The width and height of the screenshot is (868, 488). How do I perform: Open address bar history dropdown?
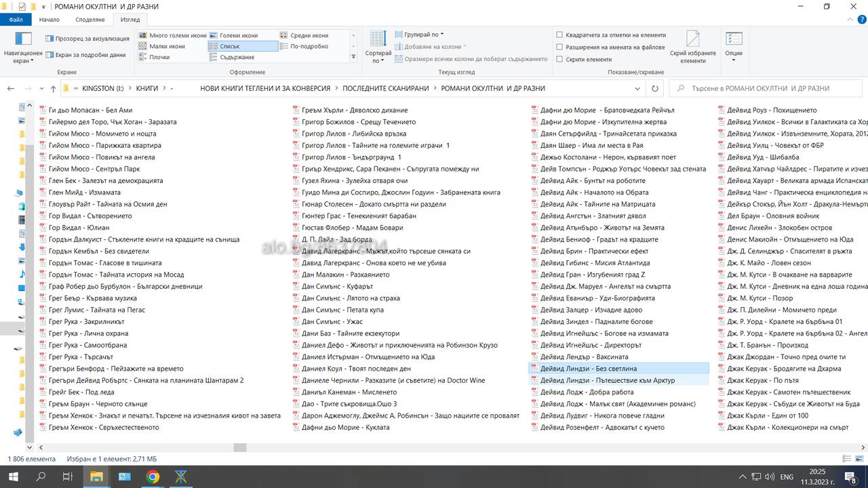(637, 88)
